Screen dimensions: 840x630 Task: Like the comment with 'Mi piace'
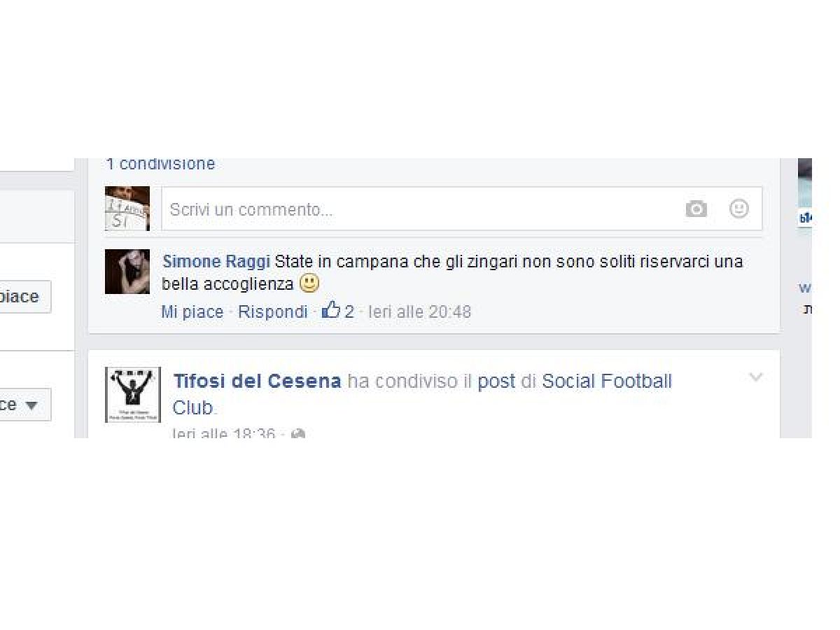192,311
